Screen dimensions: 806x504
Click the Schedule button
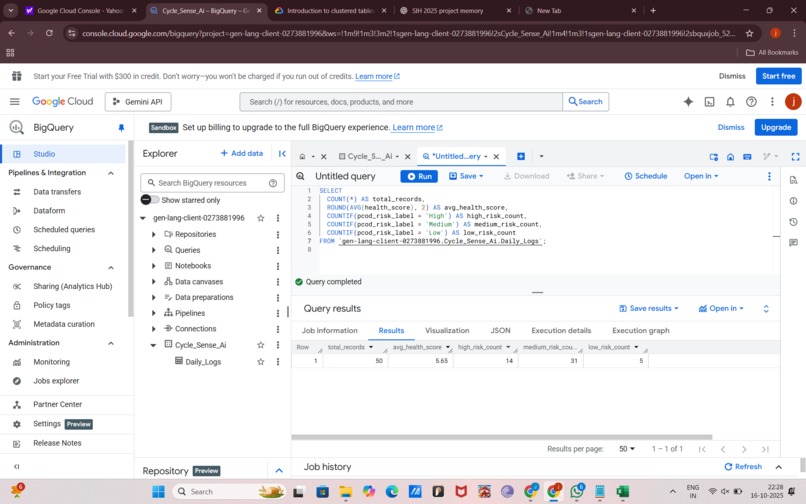(x=646, y=176)
